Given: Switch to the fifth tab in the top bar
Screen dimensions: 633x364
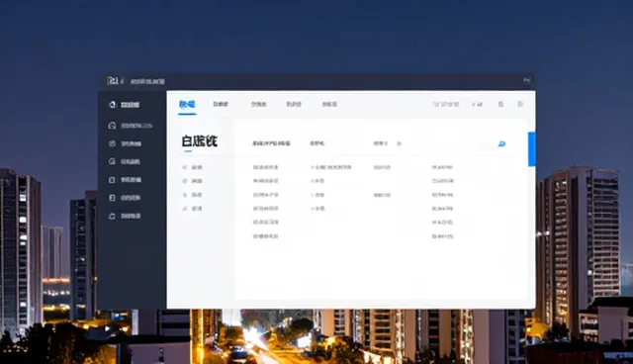Looking at the screenshot, I should click(329, 104).
